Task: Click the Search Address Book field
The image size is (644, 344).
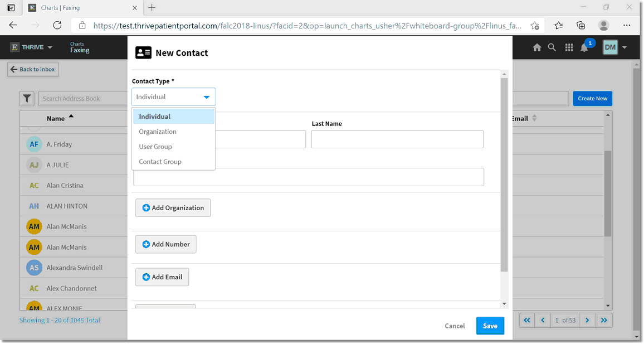Action: (x=82, y=99)
